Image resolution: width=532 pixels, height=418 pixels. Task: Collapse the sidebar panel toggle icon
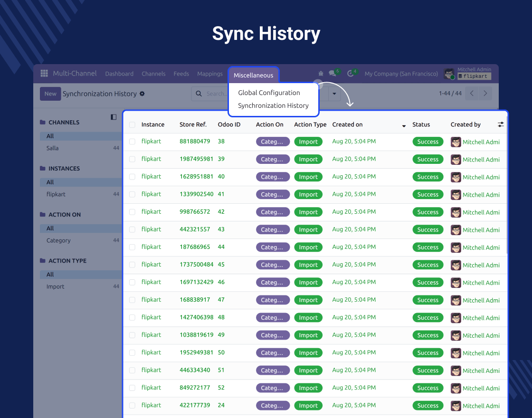point(114,117)
